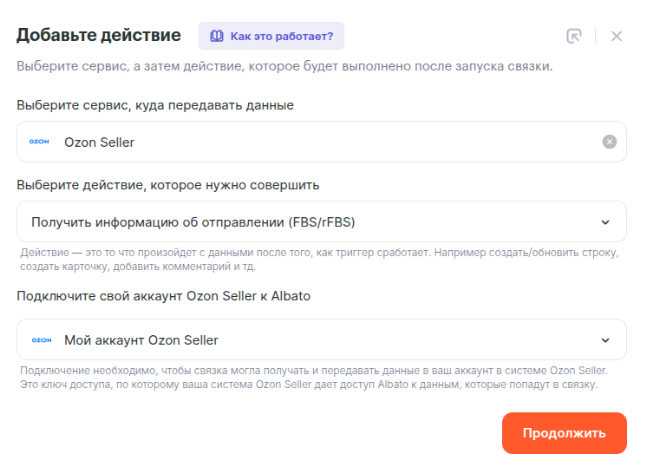Image resolution: width=668 pixels, height=474 pixels.
Task: Clear the selected Ozon Seller service
Action: point(609,142)
